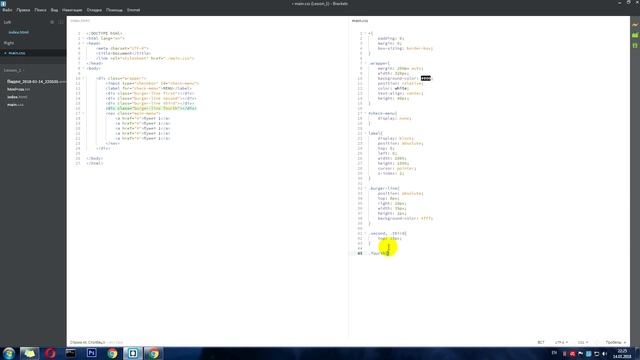Collapse the head tag fold on line 3
The width and height of the screenshot is (640, 360).
(x=83, y=43)
